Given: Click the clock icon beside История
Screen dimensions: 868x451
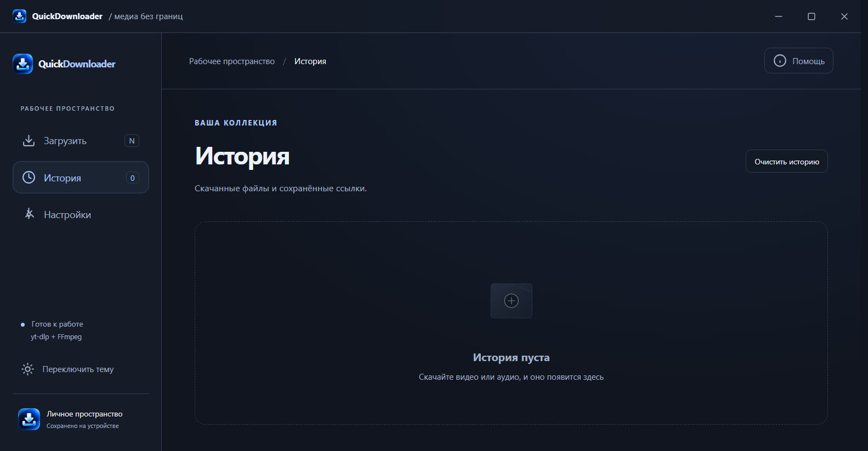Looking at the screenshot, I should pos(29,178).
